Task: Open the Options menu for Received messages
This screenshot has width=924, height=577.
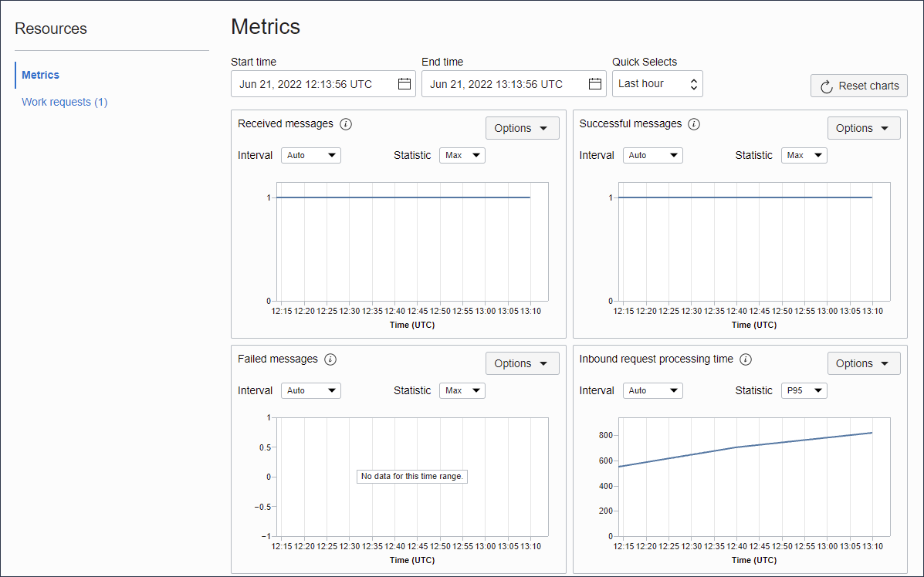Action: 522,127
